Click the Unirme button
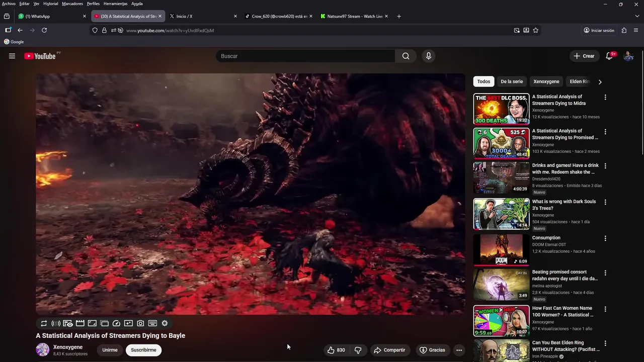Screen dimensions: 644x362 point(110,350)
